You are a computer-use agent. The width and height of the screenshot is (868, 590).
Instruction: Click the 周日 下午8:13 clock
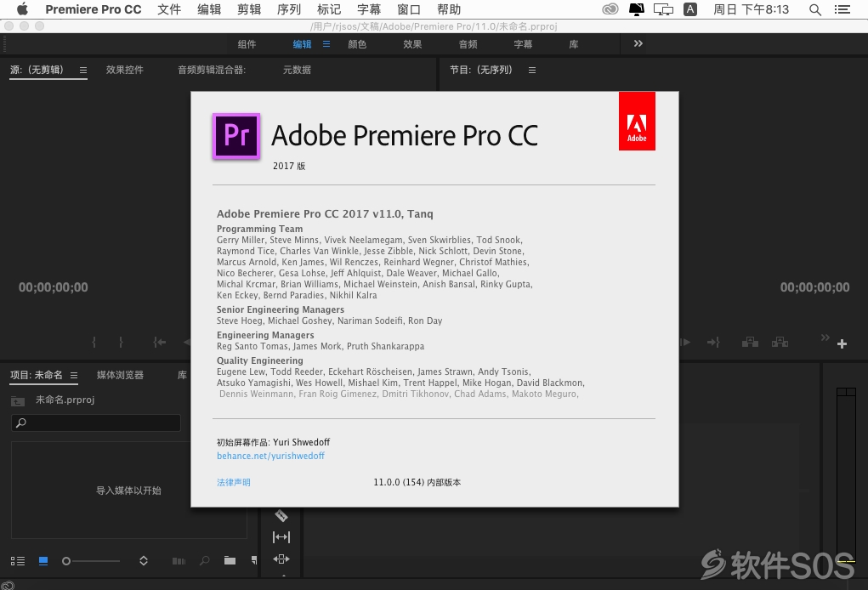click(x=752, y=9)
